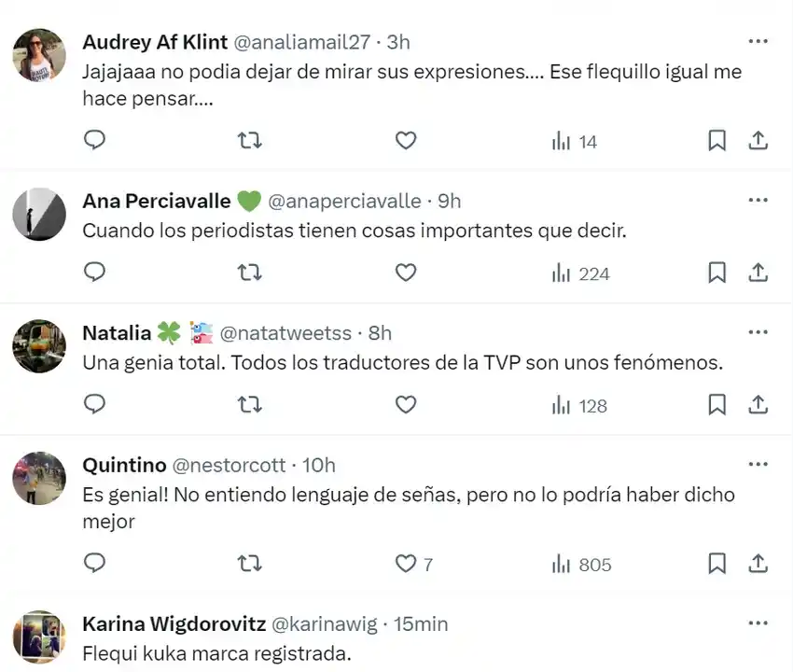Screen dimensions: 793x672
Task: Click the retweet icon on Ana Perciavalle's reply
Action: [x=249, y=273]
